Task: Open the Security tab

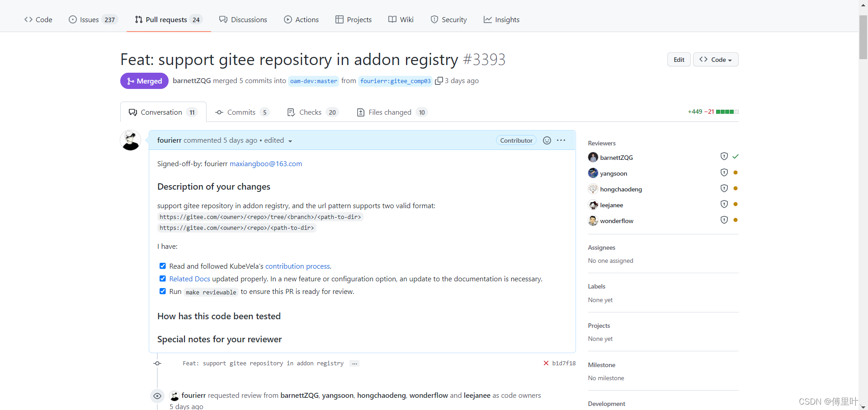Action: pos(448,19)
